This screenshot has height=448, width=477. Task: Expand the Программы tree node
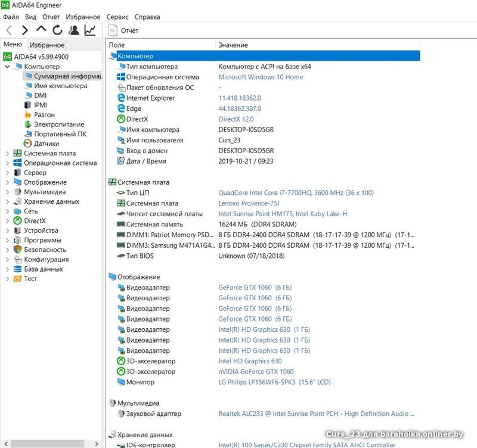(7, 241)
